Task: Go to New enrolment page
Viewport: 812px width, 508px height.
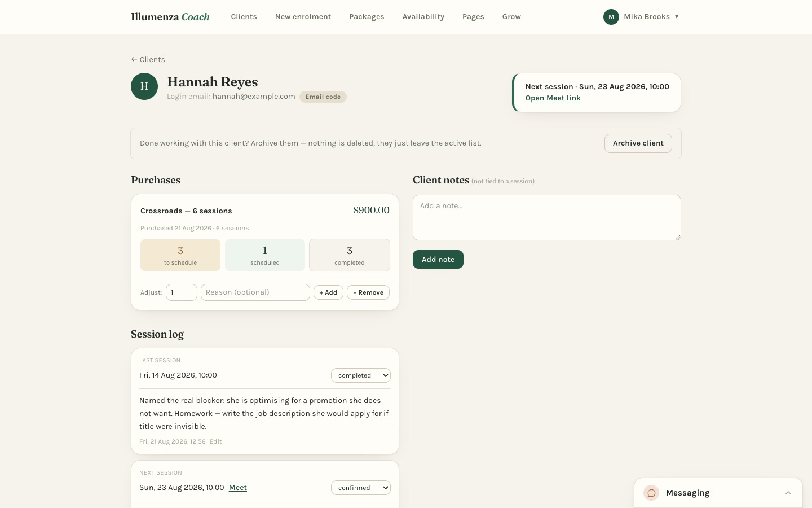Action: 303,17
